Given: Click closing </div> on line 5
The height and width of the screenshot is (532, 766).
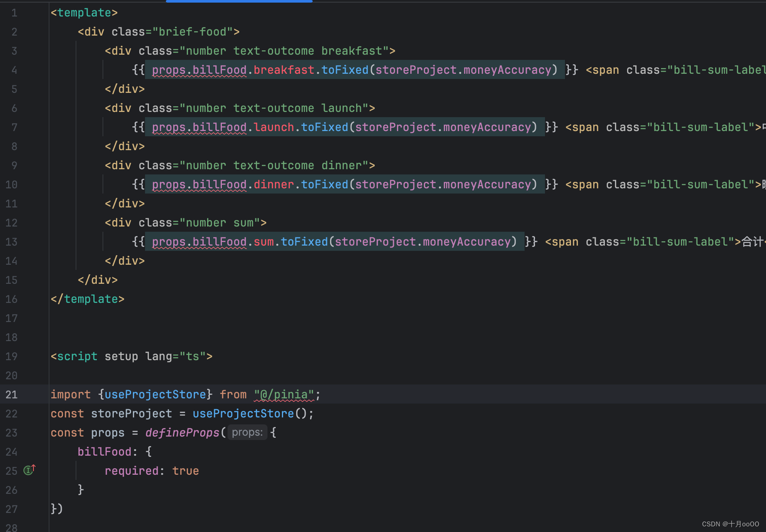Looking at the screenshot, I should 125,89.
